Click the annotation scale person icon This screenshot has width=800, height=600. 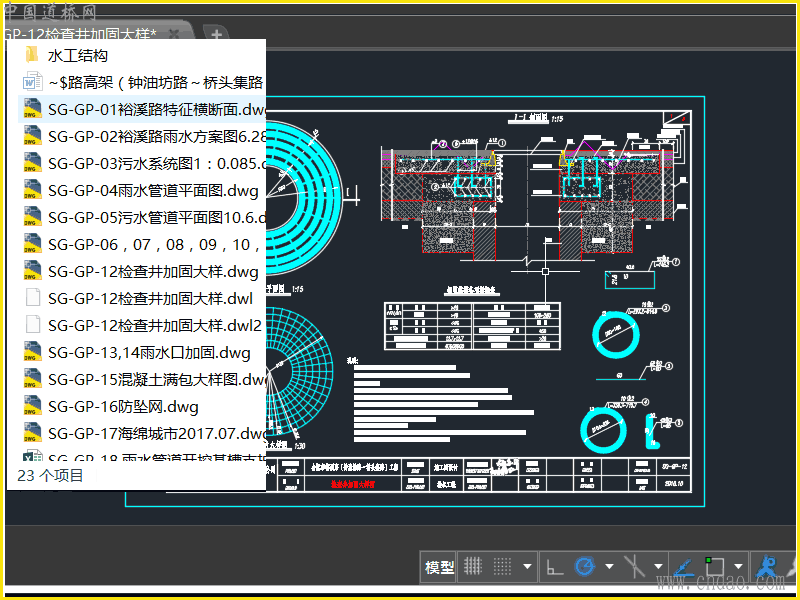[x=767, y=567]
